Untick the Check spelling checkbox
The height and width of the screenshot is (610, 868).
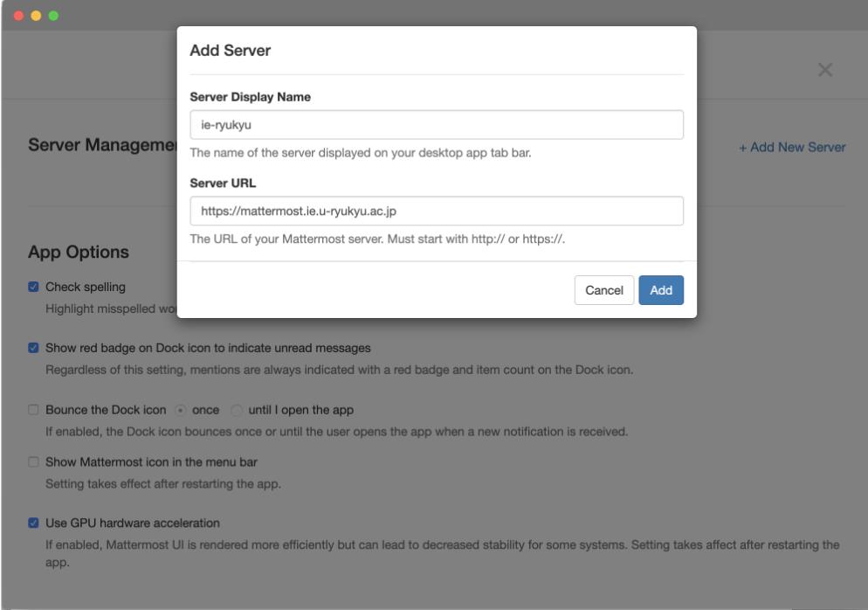point(33,287)
